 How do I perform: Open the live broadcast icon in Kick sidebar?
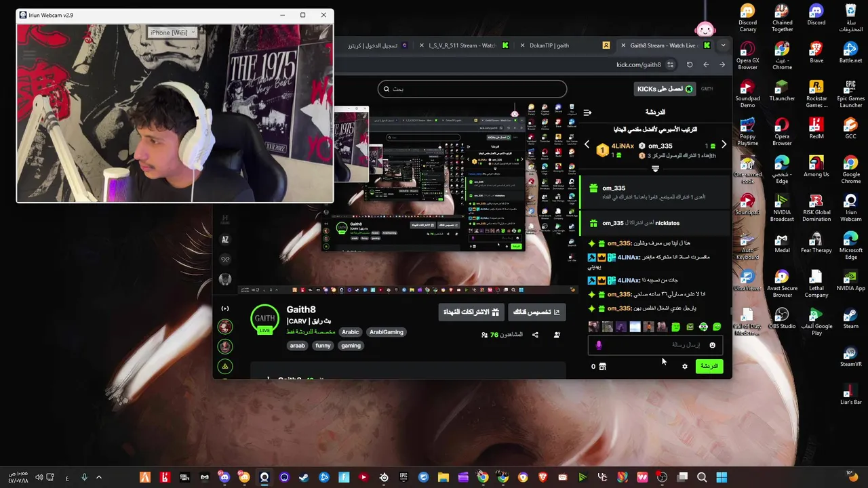[x=225, y=309]
